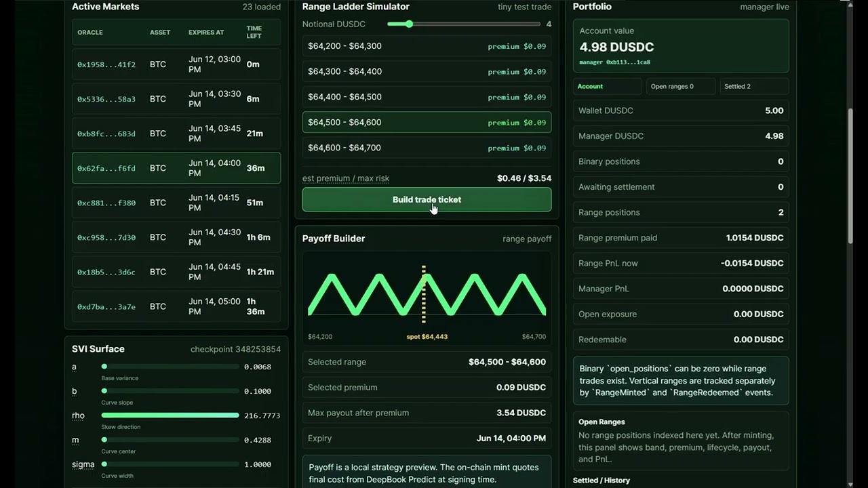Select market oracle 0xd7ba...3a7e

pyautogui.click(x=176, y=306)
